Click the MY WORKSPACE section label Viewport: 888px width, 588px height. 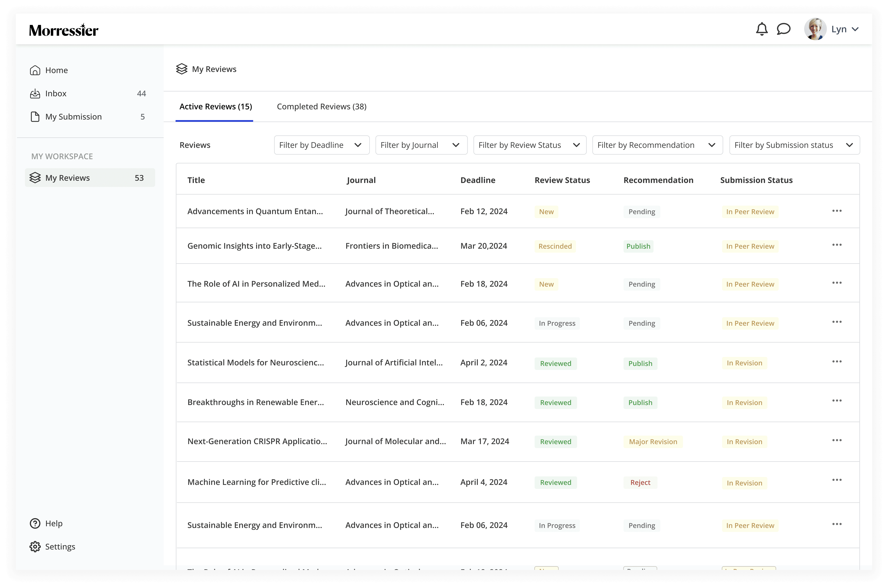pyautogui.click(x=62, y=156)
